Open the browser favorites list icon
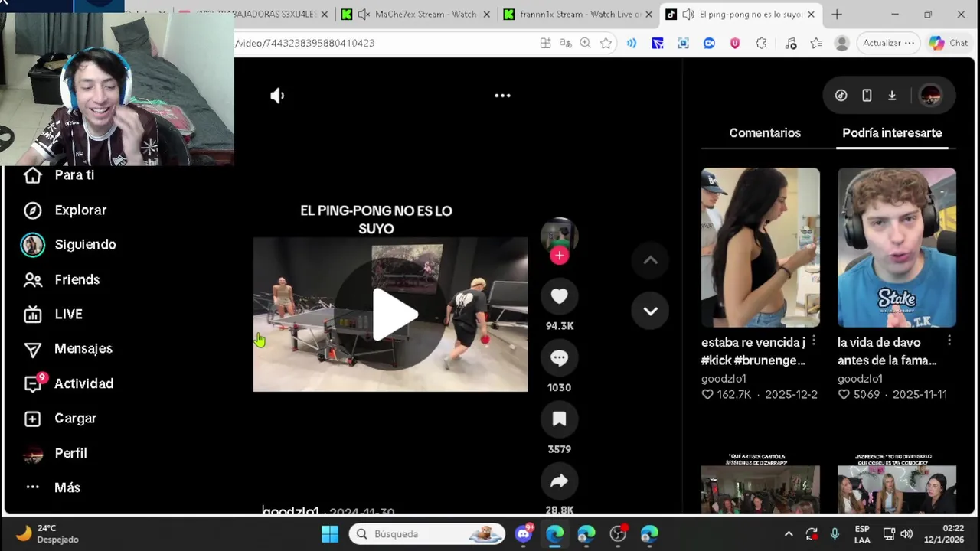 pos(816,43)
